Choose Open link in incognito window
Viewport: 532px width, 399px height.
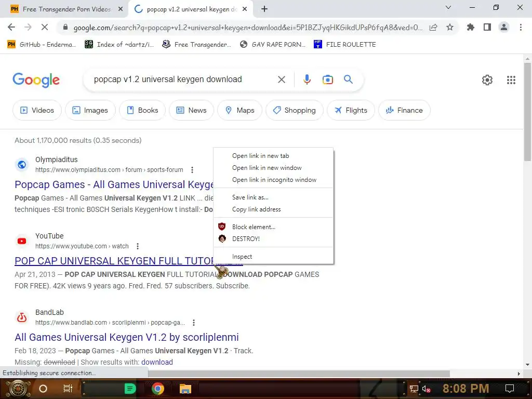pyautogui.click(x=273, y=179)
